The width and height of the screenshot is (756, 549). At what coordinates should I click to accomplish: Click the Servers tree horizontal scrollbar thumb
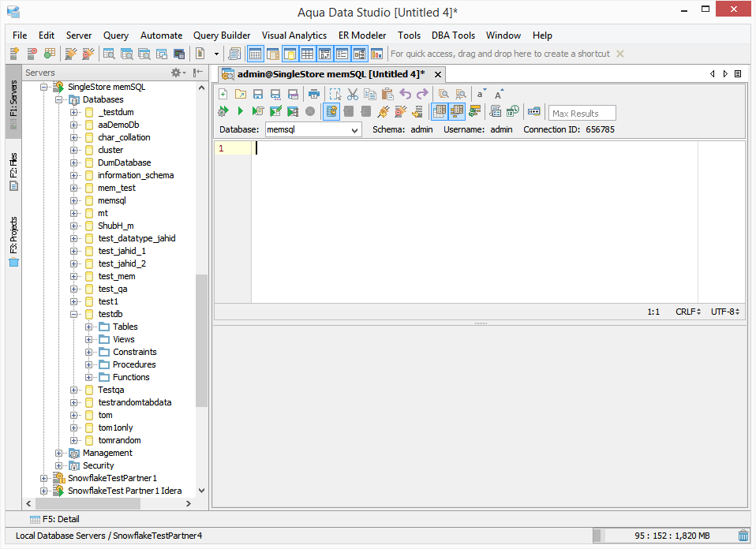87,504
